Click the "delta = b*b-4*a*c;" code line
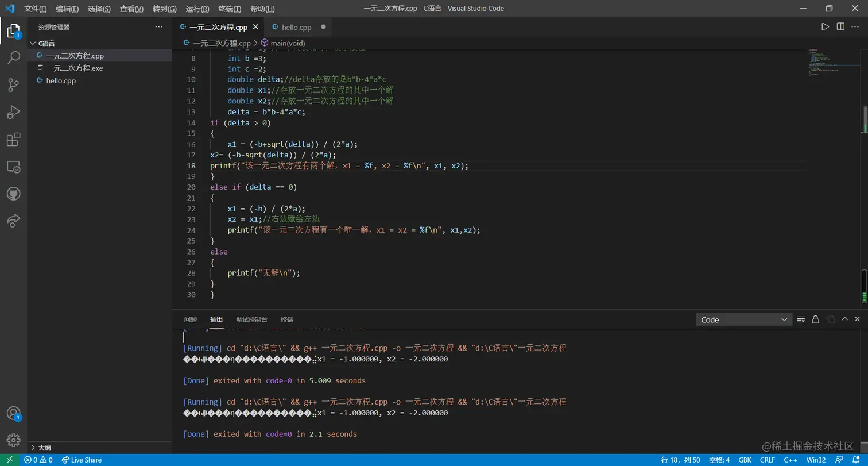 266,111
